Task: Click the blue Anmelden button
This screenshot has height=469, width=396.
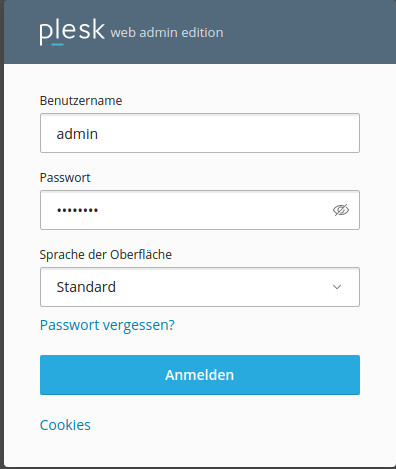Action: tap(200, 375)
